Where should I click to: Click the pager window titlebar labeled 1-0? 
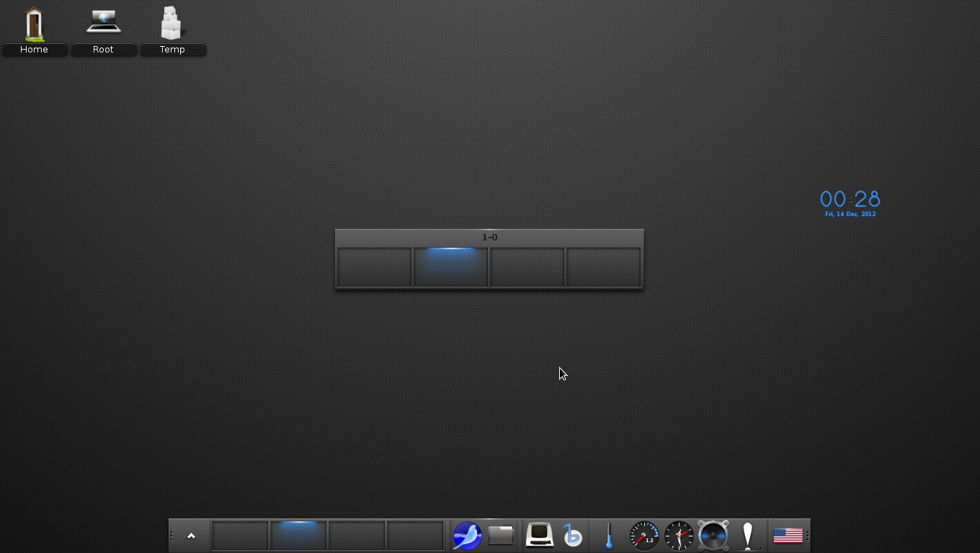[x=489, y=237]
